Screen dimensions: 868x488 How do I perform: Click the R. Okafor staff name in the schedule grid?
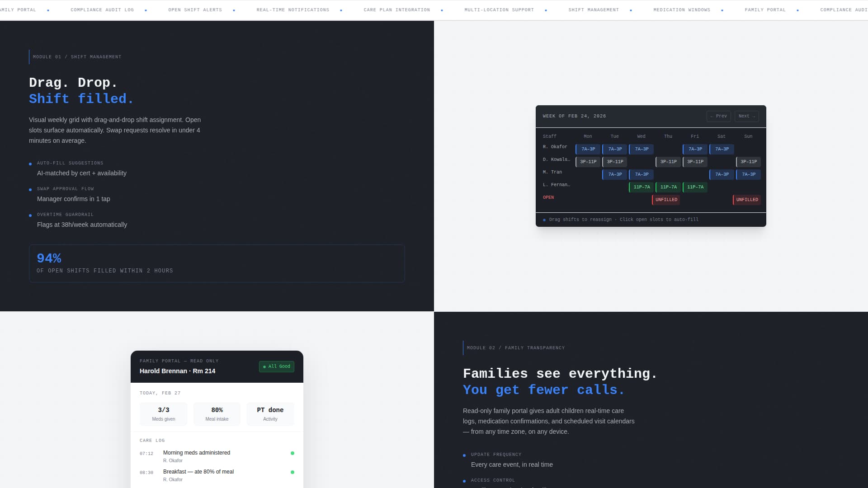tap(555, 147)
